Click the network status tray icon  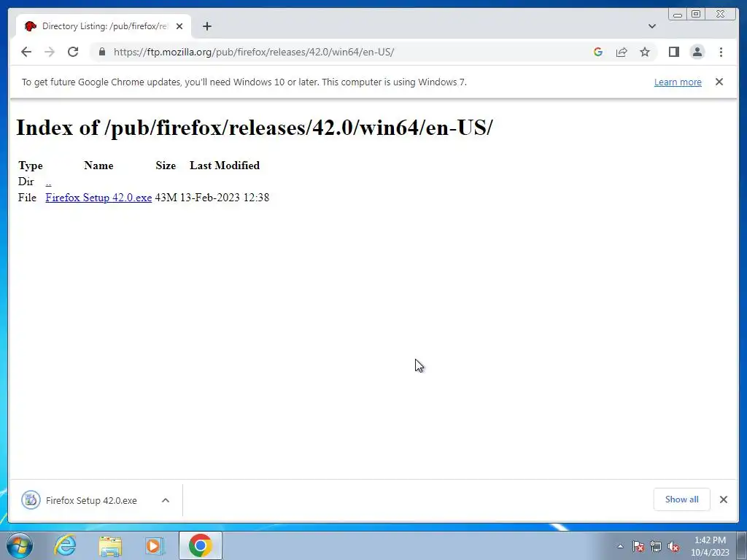tap(656, 546)
